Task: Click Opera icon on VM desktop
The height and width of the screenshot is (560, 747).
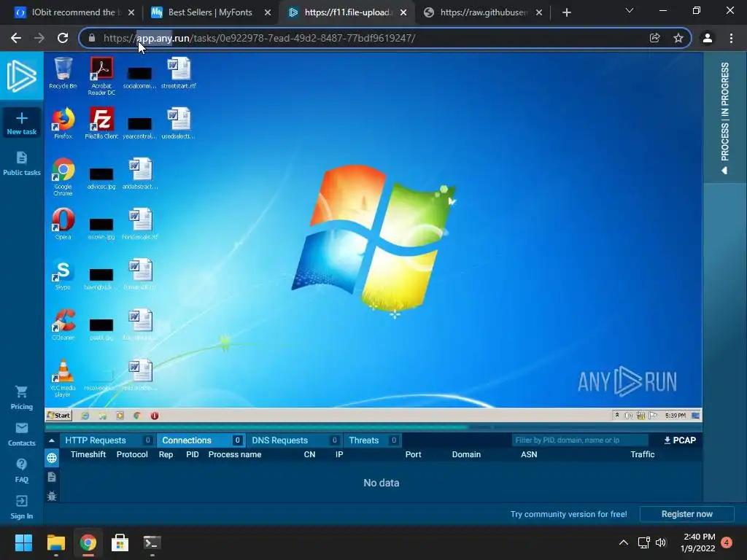Action: [x=63, y=224]
